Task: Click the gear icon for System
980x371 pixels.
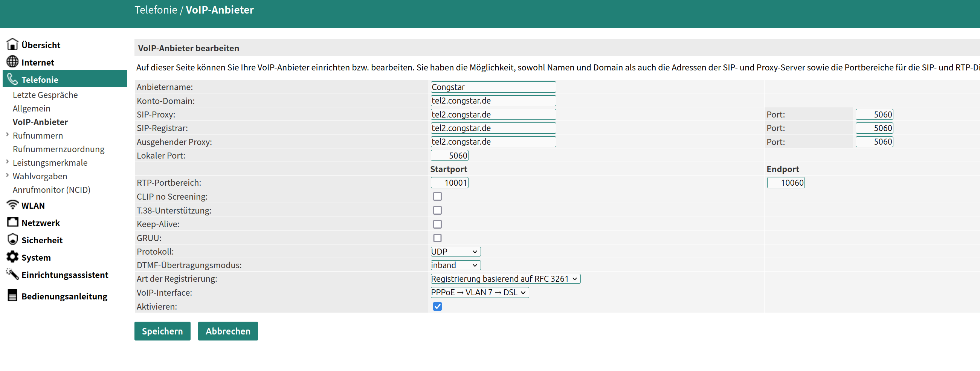Action: pyautogui.click(x=12, y=257)
